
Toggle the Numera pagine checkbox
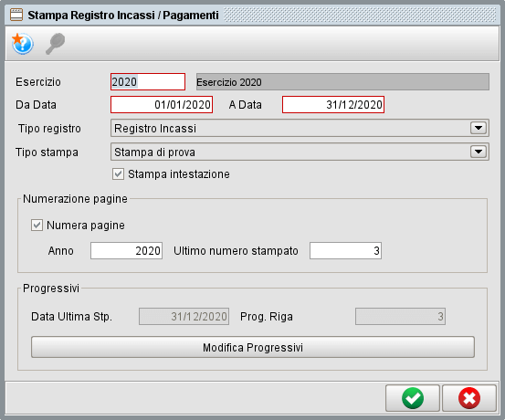37,226
